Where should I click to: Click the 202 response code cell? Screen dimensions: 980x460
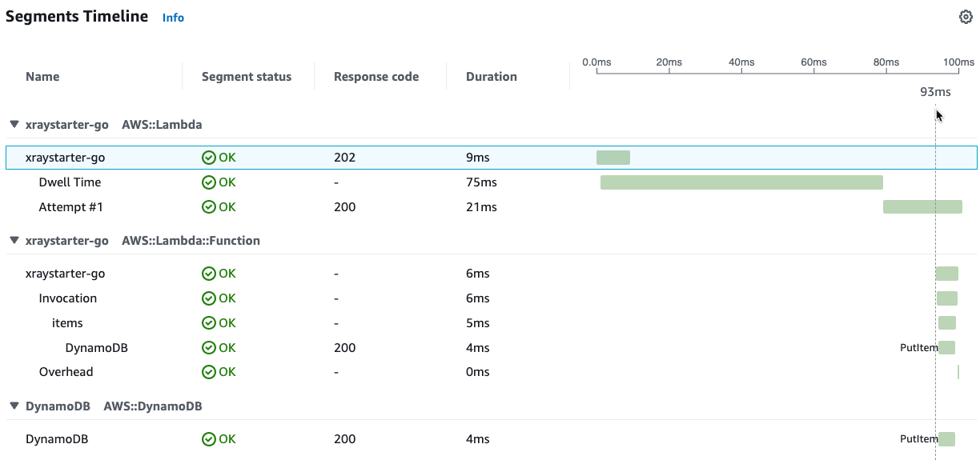(344, 158)
